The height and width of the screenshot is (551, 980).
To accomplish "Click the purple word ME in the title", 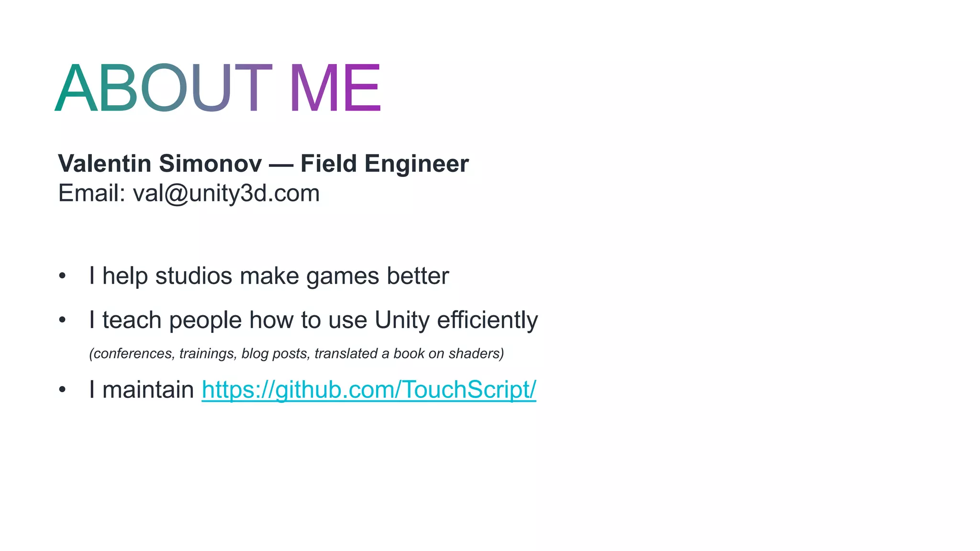I will [335, 89].
